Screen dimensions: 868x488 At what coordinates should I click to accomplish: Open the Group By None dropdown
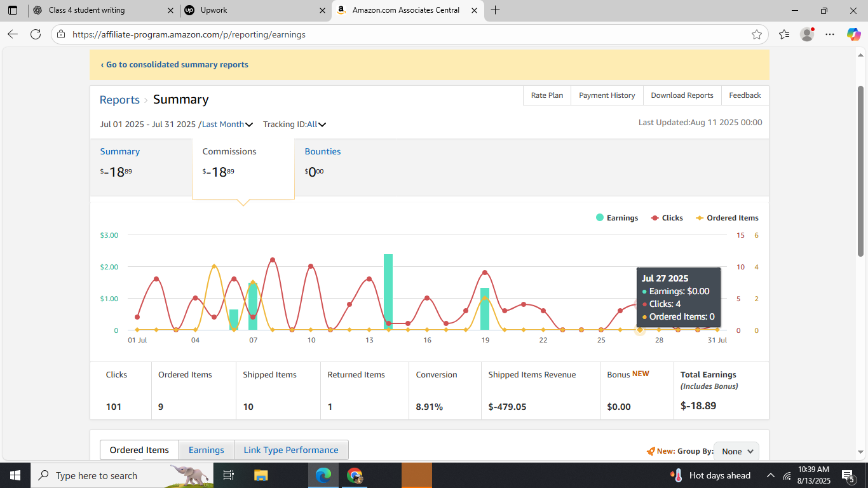[736, 451]
